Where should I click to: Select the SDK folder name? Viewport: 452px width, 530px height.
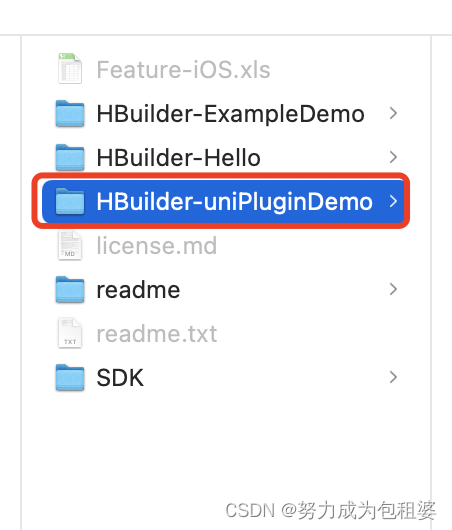(x=120, y=378)
